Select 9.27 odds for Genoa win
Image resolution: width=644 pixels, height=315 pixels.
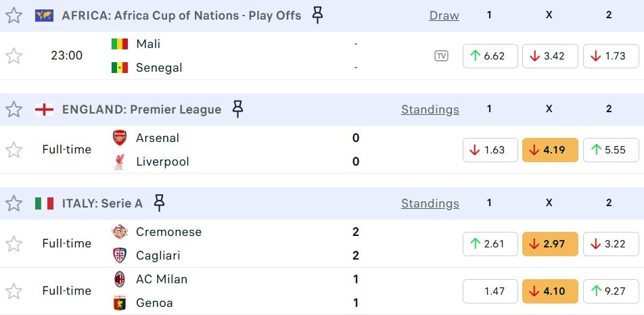pos(610,291)
